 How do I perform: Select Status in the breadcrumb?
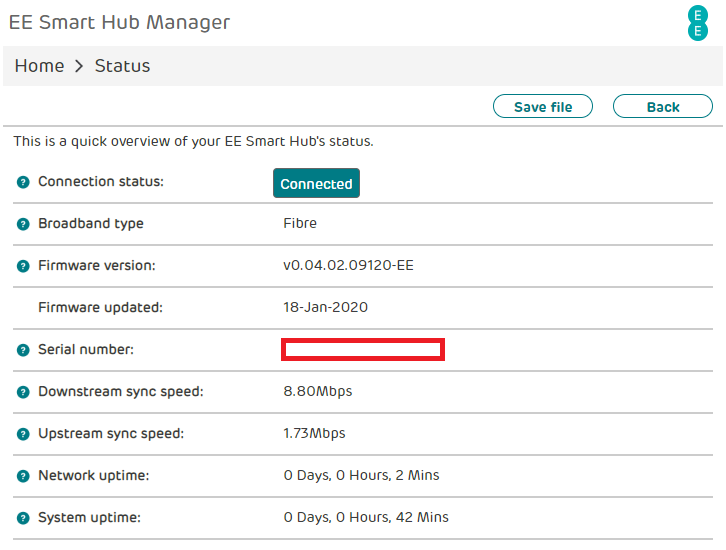pos(122,66)
